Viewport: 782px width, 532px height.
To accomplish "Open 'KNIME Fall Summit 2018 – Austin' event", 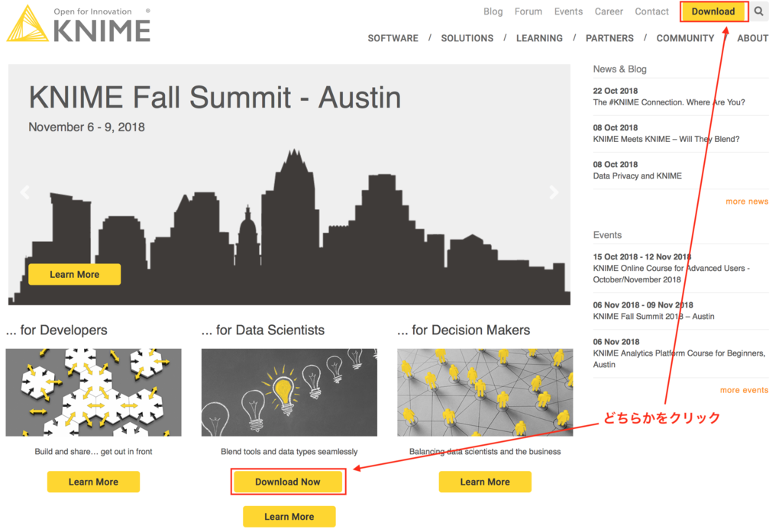I will tap(654, 317).
